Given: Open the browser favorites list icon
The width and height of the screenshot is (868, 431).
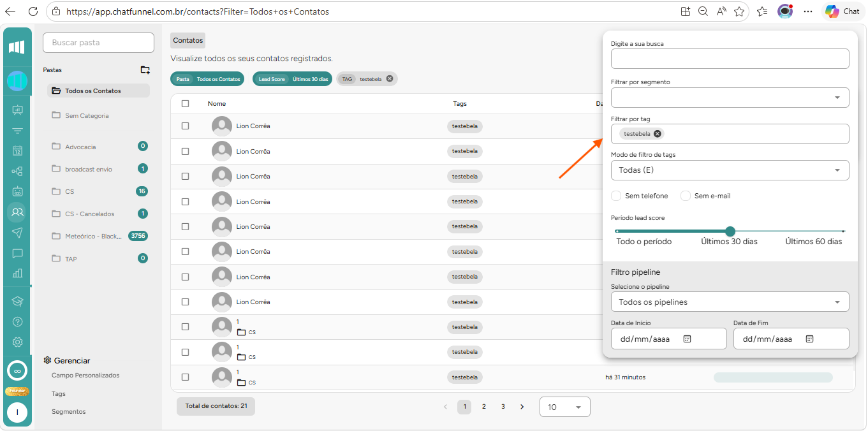Looking at the screenshot, I should [x=762, y=11].
